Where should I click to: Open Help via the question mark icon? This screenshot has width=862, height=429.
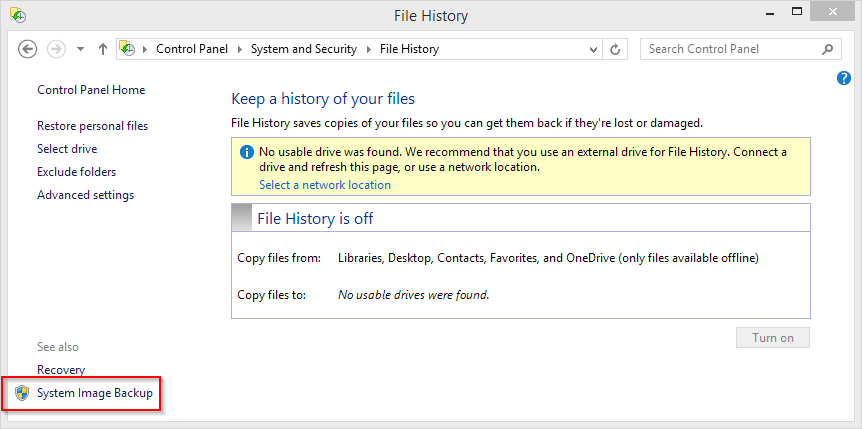(843, 78)
